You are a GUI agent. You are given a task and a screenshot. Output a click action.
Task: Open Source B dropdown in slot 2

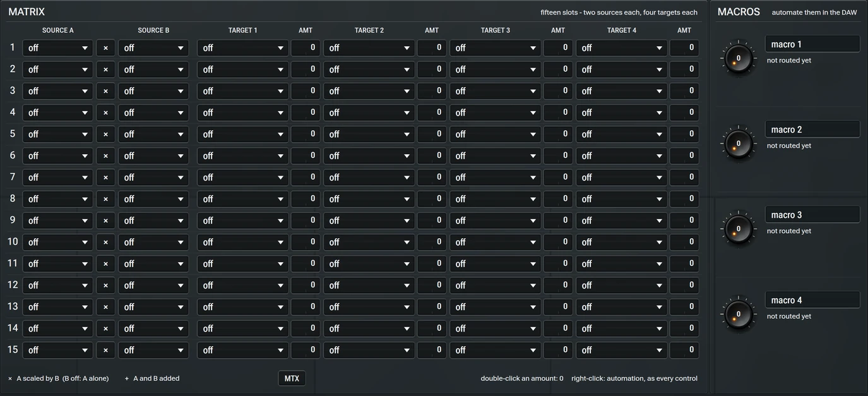153,69
